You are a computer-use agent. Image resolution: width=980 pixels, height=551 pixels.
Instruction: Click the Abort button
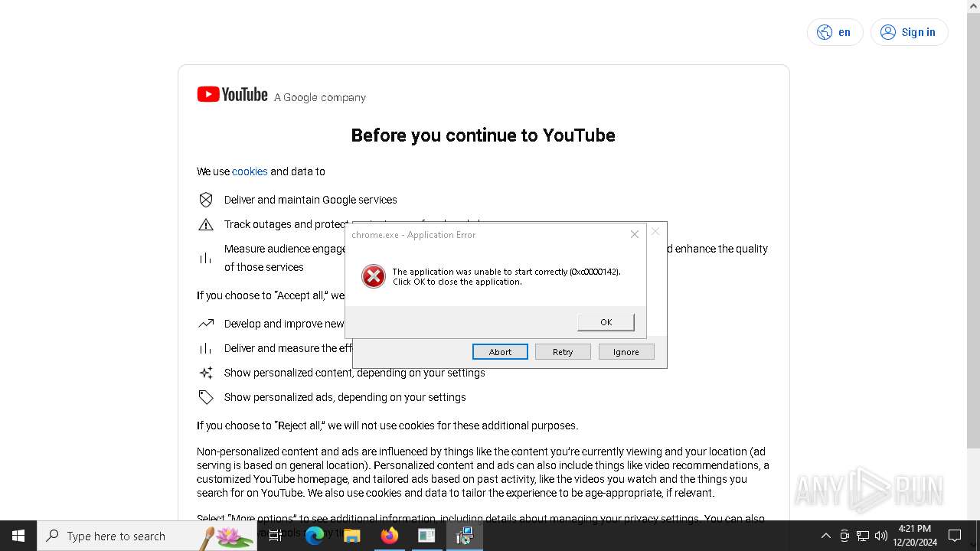pyautogui.click(x=500, y=352)
